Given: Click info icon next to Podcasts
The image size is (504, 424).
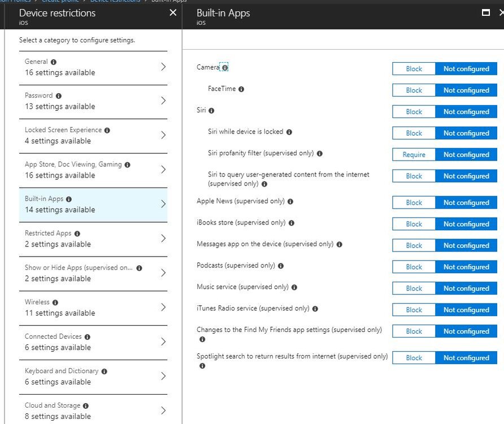Looking at the screenshot, I should coord(281,266).
